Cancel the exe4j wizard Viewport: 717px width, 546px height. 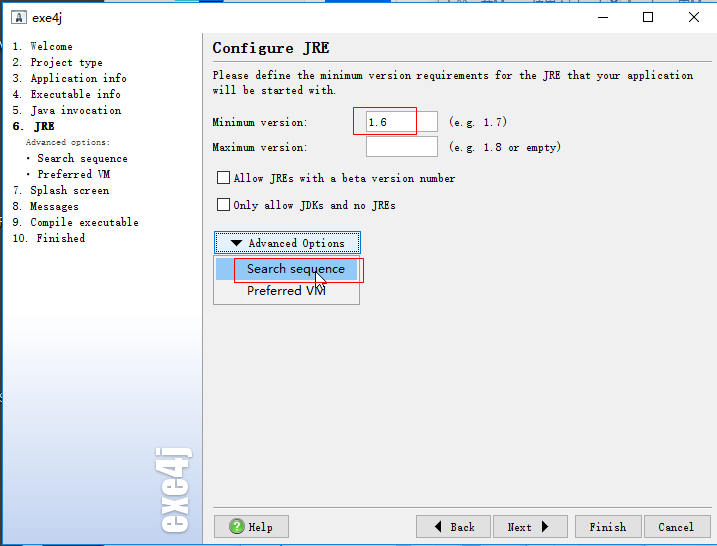(x=675, y=527)
